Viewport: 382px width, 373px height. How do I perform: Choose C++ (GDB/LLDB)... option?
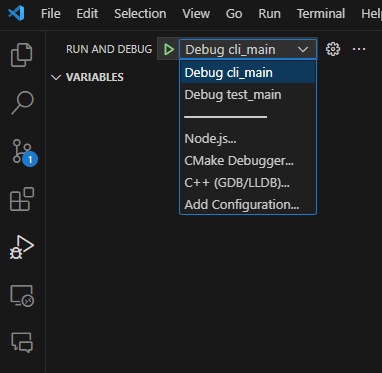tap(248, 183)
